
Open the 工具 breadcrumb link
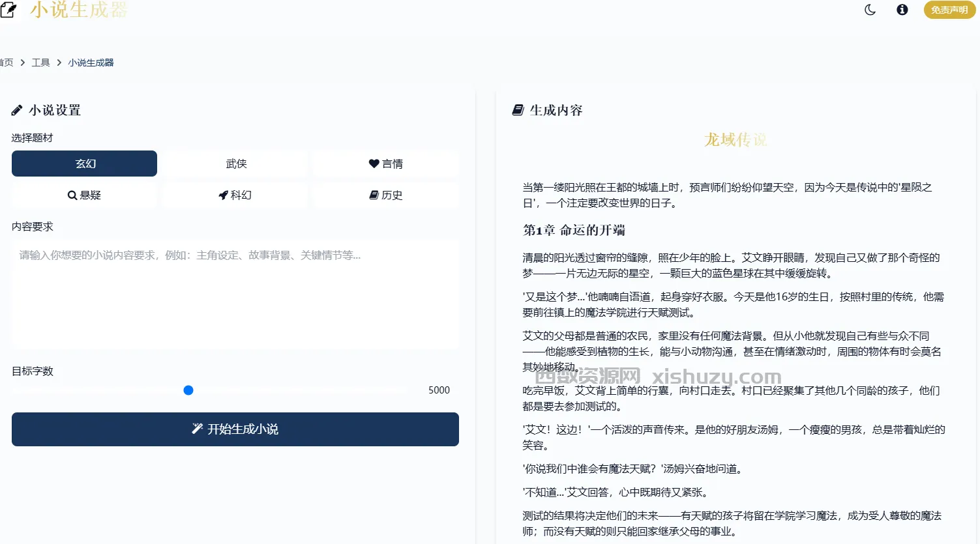click(40, 62)
